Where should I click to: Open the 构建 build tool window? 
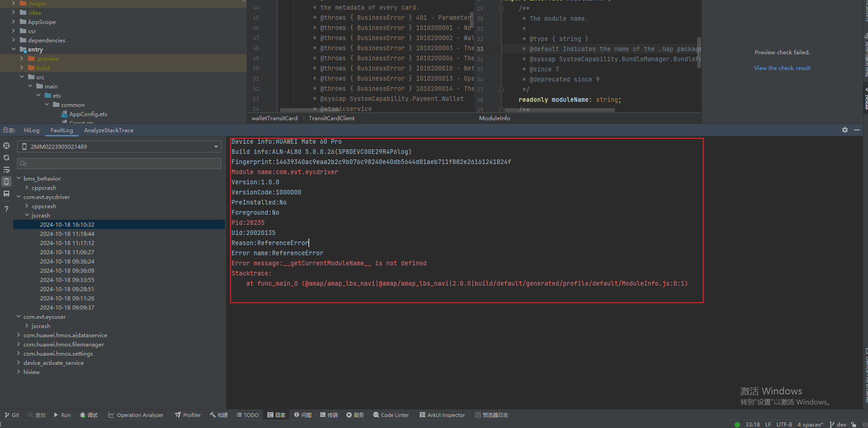coord(219,415)
